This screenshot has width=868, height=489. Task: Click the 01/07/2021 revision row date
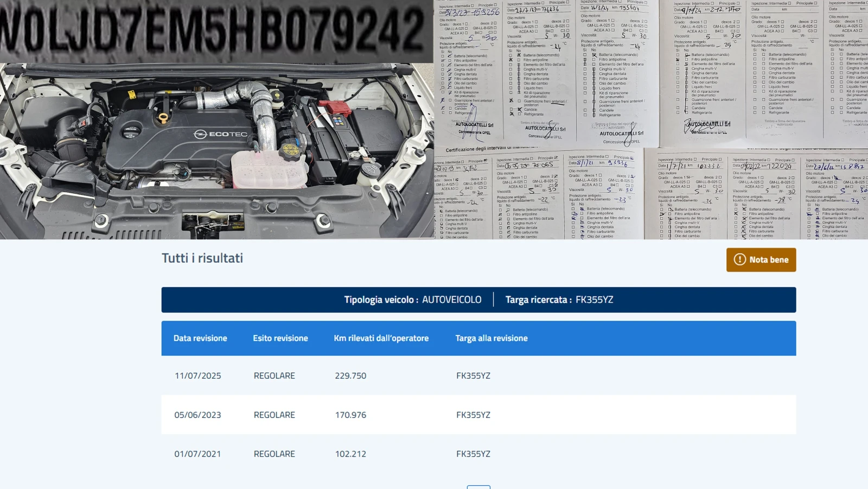(x=197, y=454)
